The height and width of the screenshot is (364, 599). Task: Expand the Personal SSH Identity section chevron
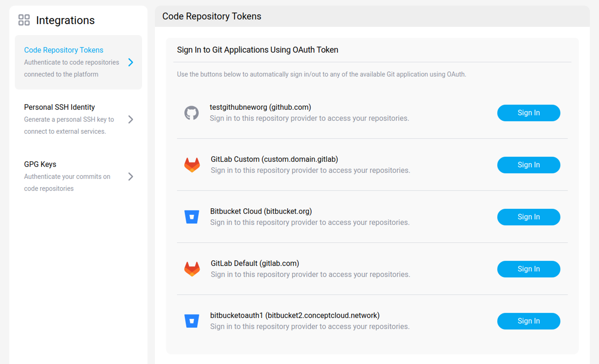[x=131, y=120]
